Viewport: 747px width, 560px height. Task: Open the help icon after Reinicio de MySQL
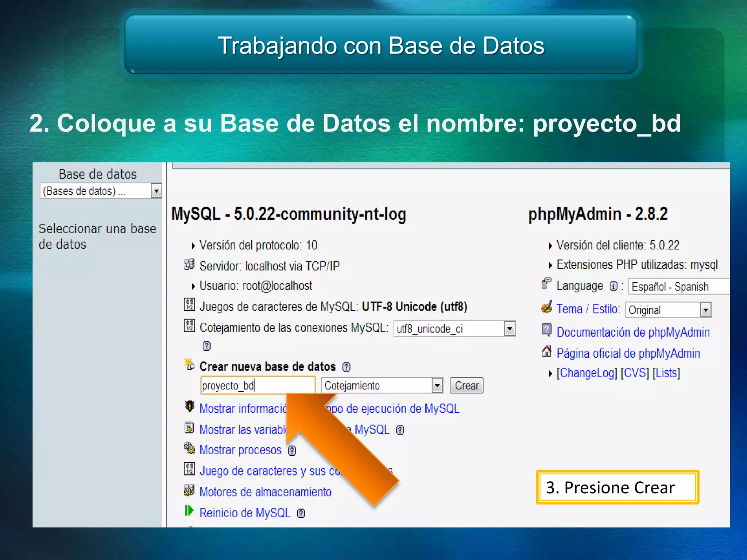[x=301, y=513]
